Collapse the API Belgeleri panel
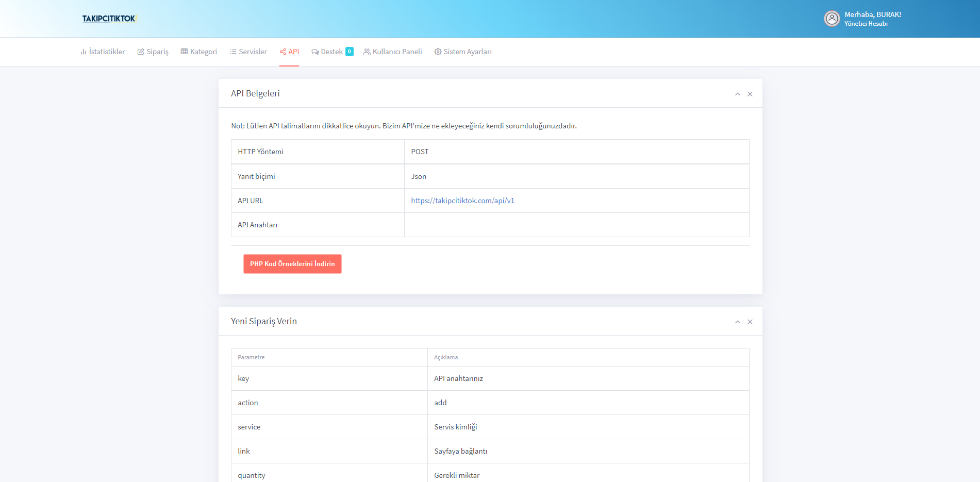The image size is (980, 482). (x=737, y=94)
